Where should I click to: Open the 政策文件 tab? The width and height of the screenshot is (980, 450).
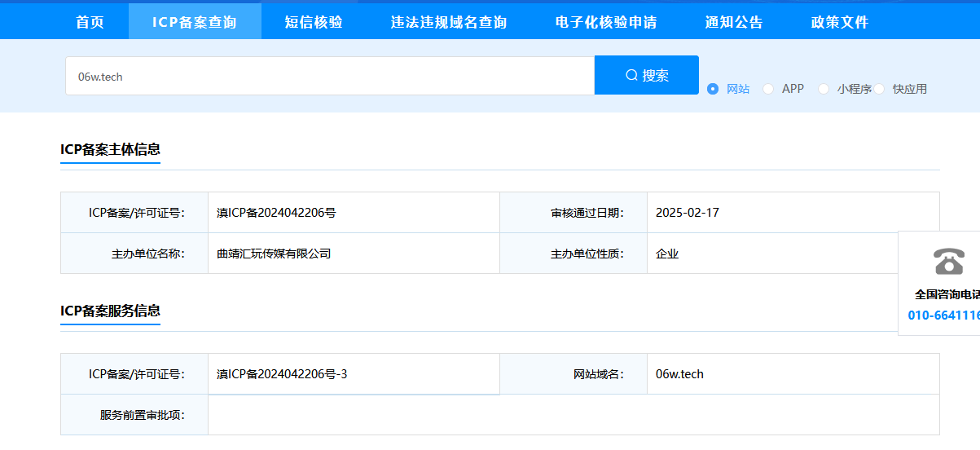(840, 22)
